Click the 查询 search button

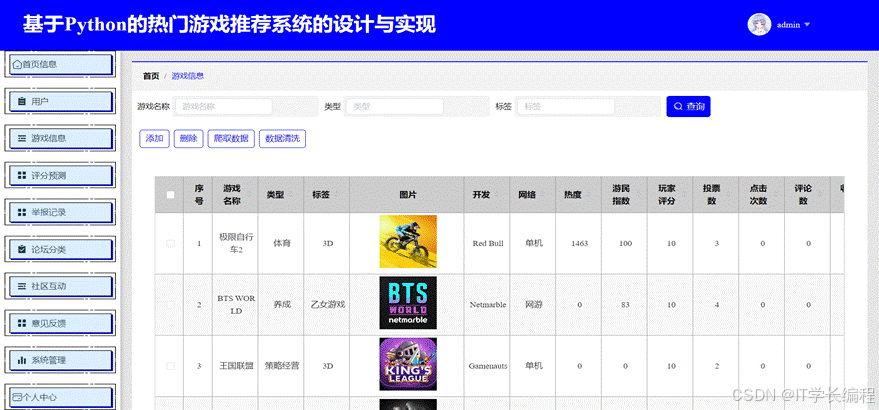pyautogui.click(x=688, y=107)
